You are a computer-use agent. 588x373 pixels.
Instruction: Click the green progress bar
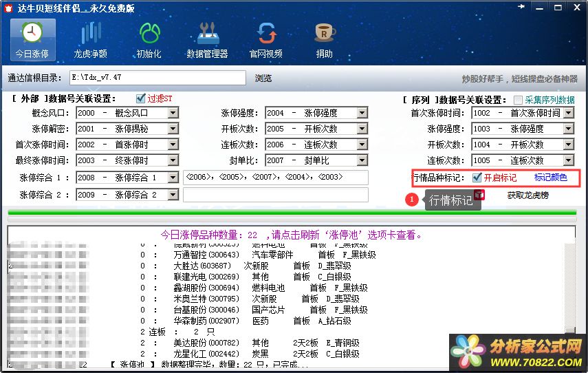(292, 213)
